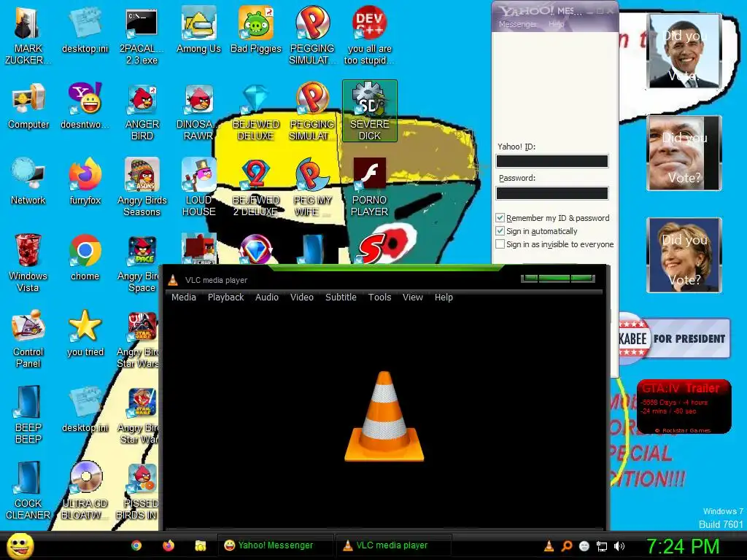Open the VLC Audio menu
Viewport: 747px width, 560px height.
point(267,297)
